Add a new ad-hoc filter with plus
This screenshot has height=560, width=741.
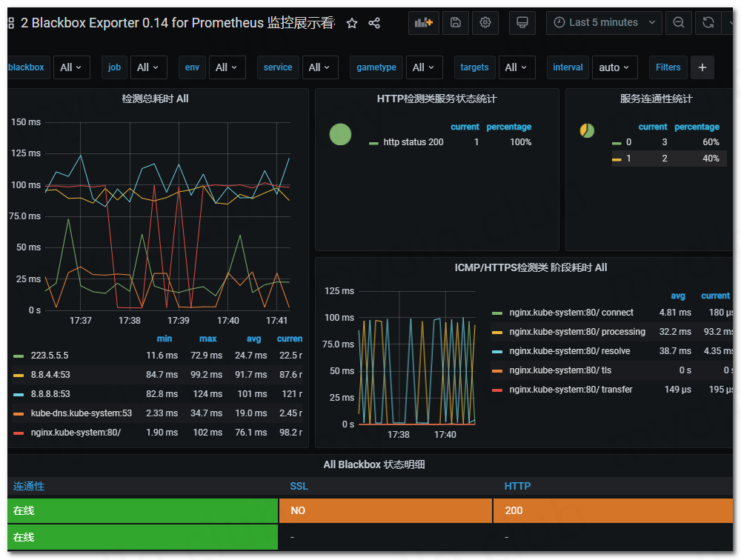[702, 67]
